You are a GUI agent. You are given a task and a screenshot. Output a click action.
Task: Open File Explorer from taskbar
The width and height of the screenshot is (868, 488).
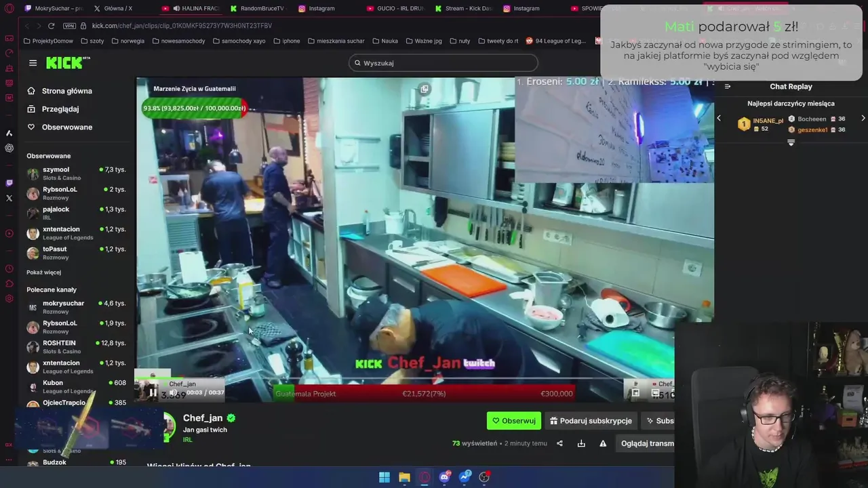point(404,477)
